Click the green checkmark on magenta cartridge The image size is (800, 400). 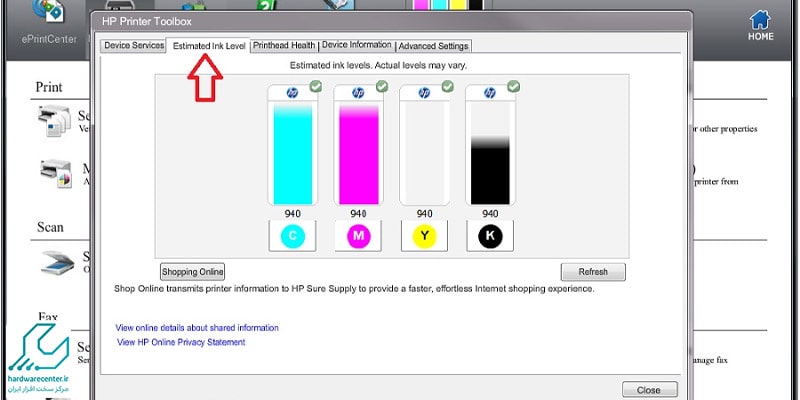coord(382,86)
